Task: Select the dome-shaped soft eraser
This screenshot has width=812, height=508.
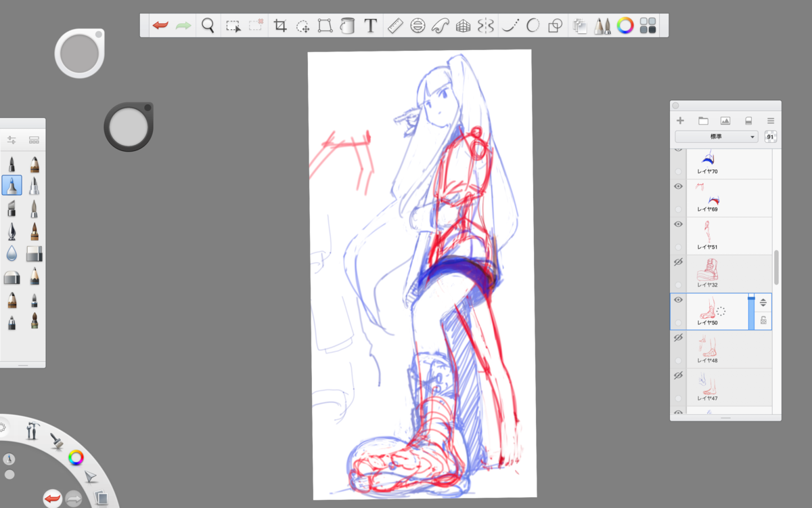Action: point(12,276)
